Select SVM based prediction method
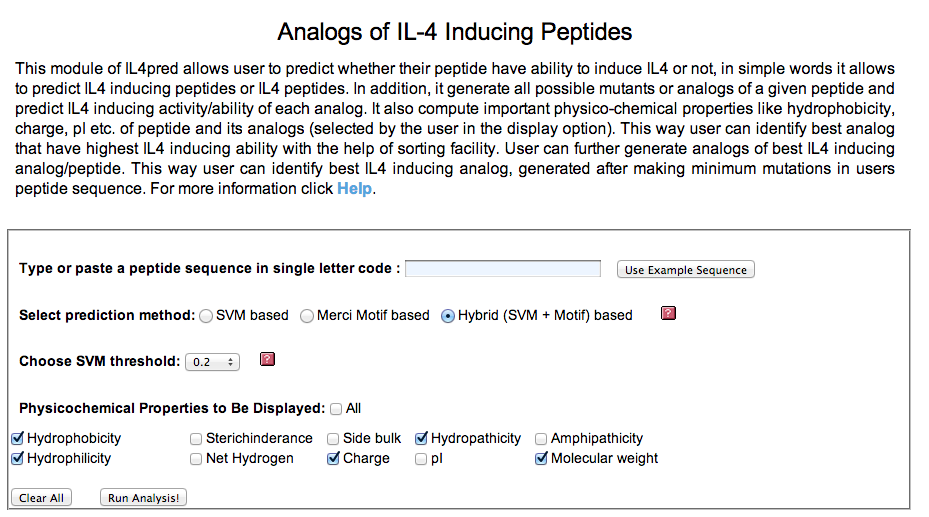Image resolution: width=929 pixels, height=517 pixels. pos(207,316)
